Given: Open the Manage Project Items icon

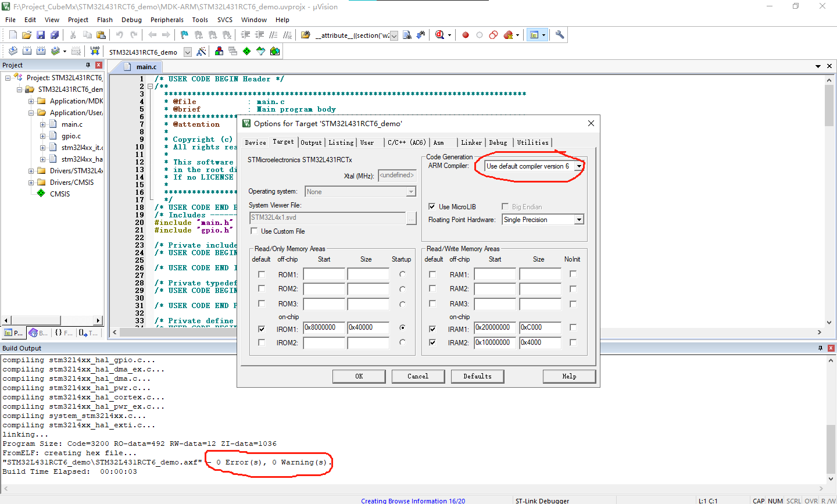Looking at the screenshot, I should tap(219, 51).
